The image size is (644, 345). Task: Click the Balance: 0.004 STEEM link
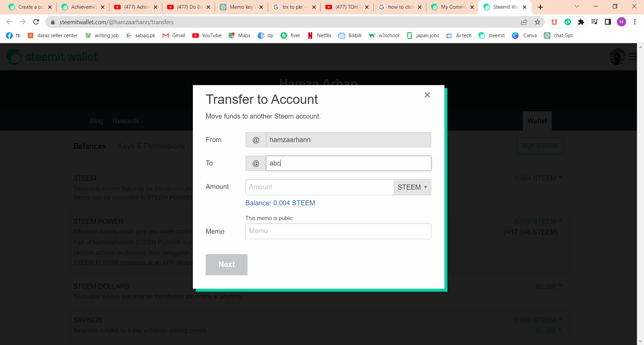pos(280,203)
